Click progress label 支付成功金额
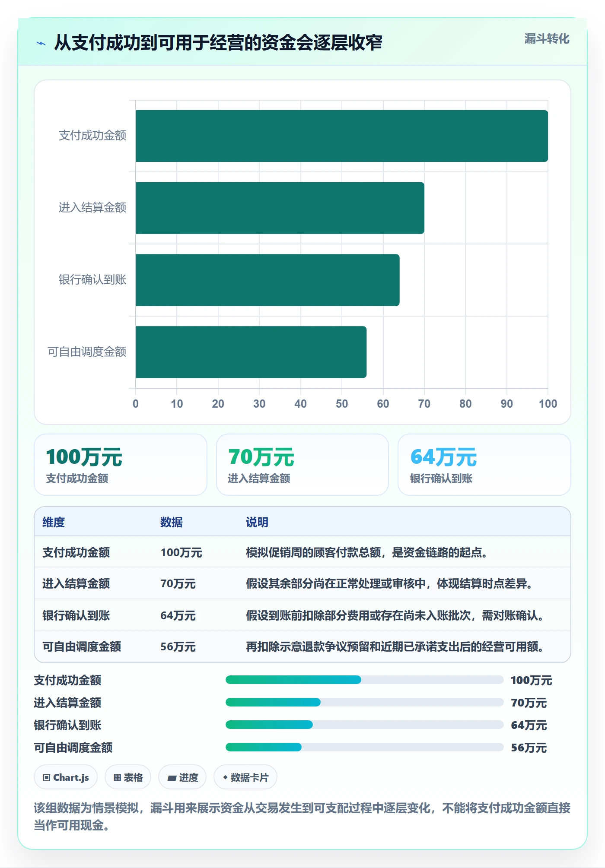The image size is (605, 868). tap(68, 680)
